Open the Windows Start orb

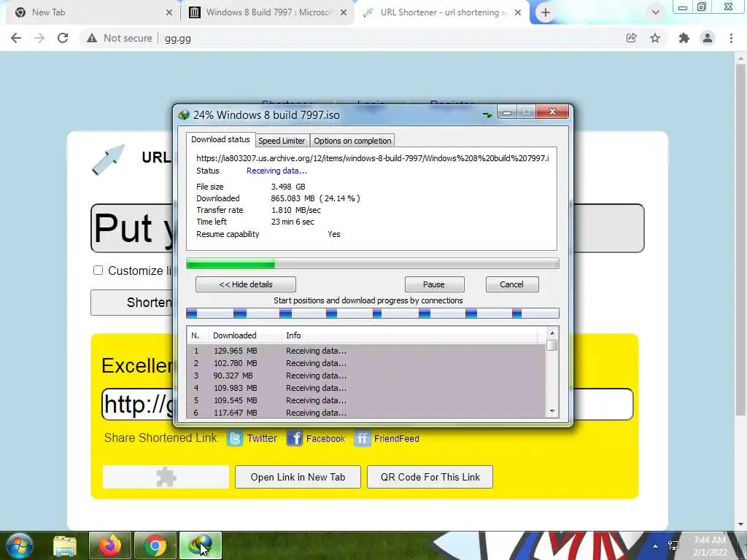[x=20, y=545]
